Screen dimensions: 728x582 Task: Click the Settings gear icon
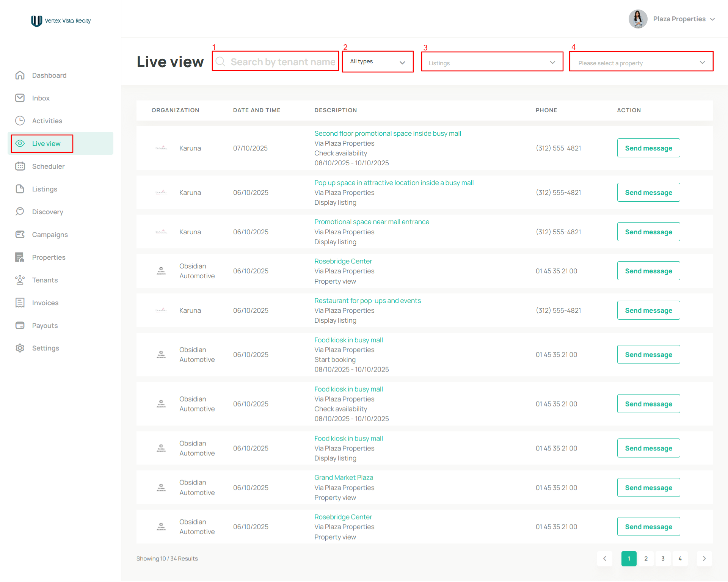(x=20, y=348)
